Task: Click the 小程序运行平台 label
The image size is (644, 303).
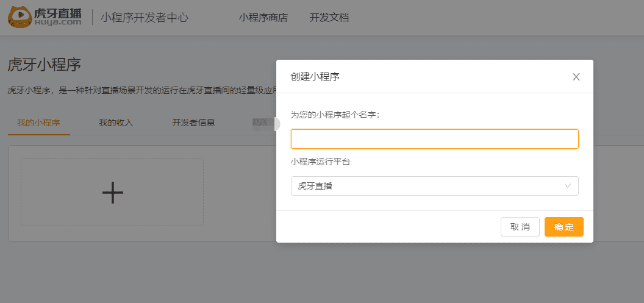Action: click(321, 162)
